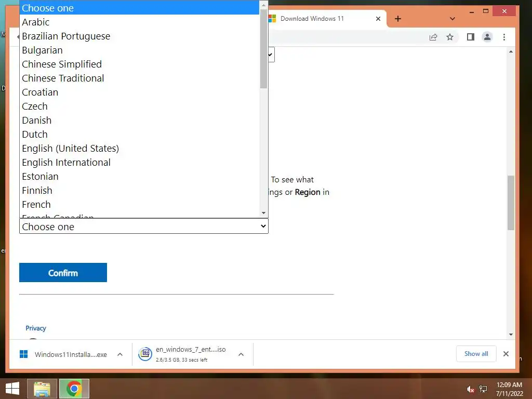Pick Chinese Simplified language option
Screen dimensions: 532x399
pos(139,64)
